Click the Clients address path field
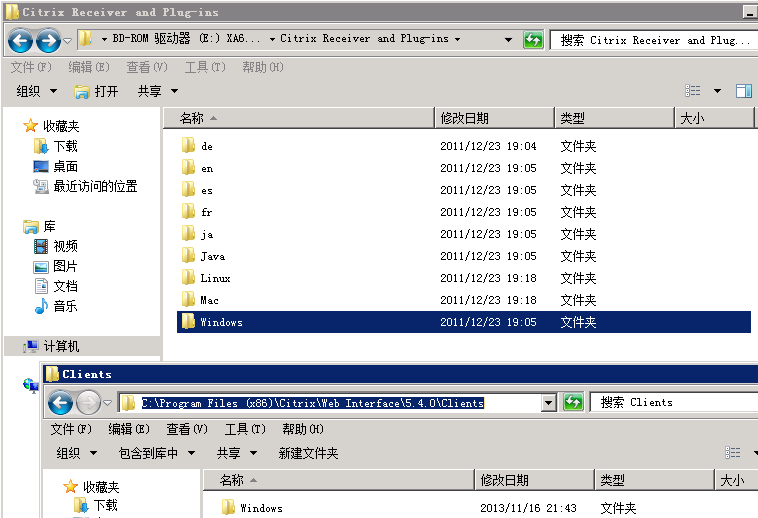Screen dimensions: 758x518 pos(331,403)
